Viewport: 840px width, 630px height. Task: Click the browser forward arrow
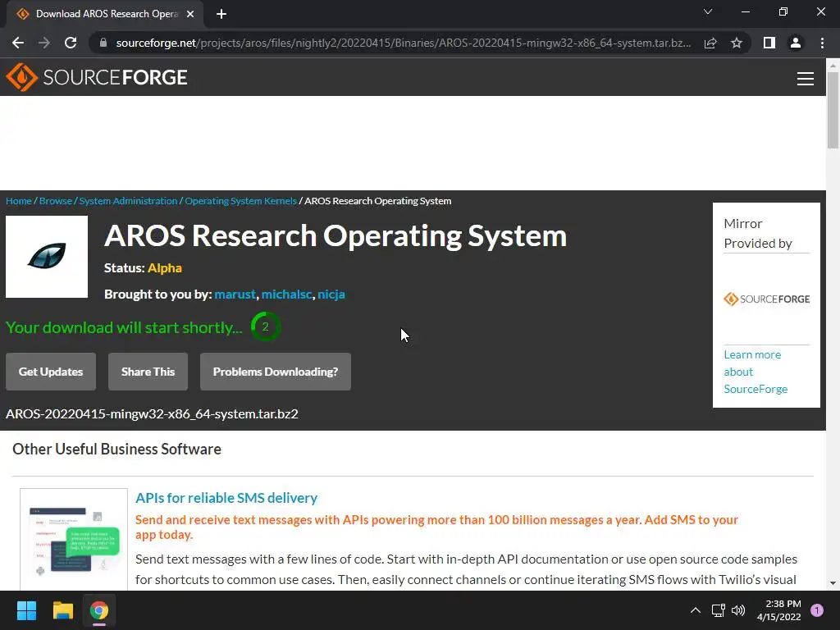pos(44,43)
